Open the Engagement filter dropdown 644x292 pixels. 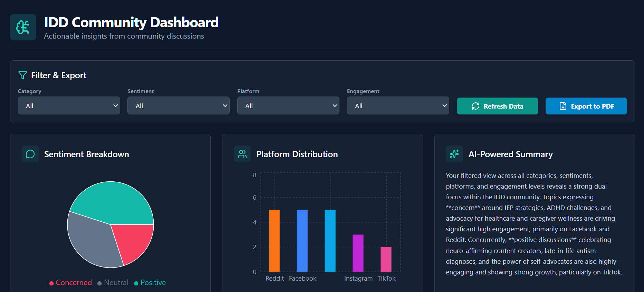398,106
